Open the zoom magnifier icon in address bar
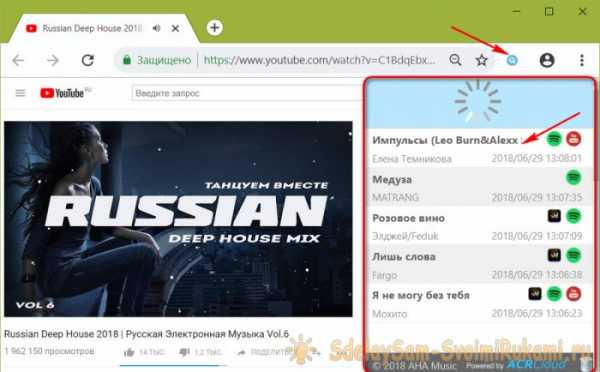 pyautogui.click(x=455, y=60)
